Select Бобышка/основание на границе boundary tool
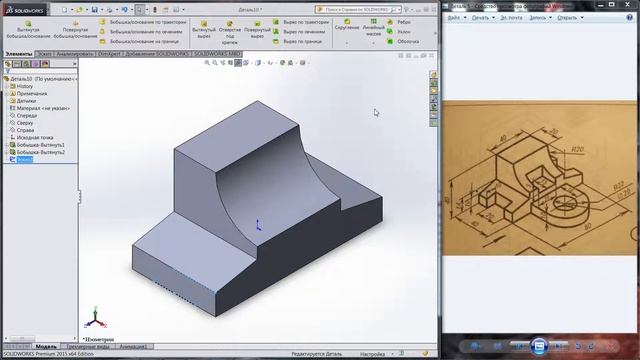 point(140,41)
